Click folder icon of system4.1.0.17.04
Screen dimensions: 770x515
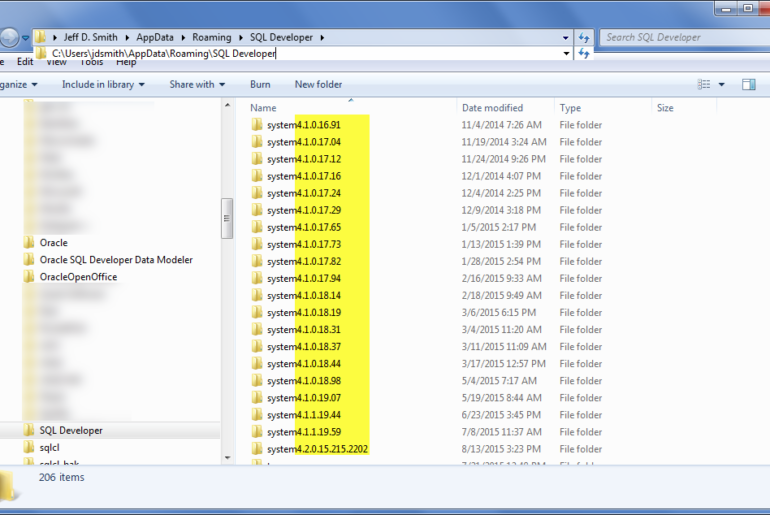pyautogui.click(x=257, y=142)
